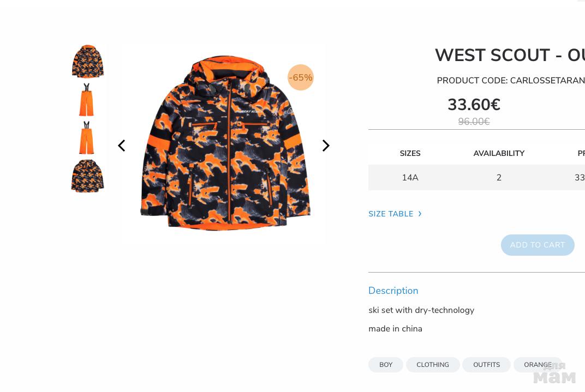The height and width of the screenshot is (392, 585).
Task: Select size 14A row
Action: tap(410, 178)
